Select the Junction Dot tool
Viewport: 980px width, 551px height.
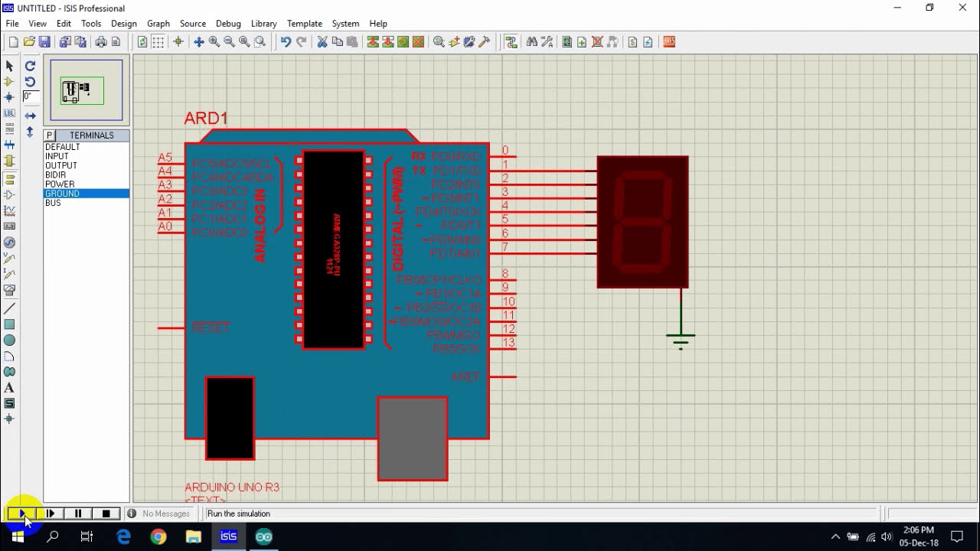(x=9, y=97)
